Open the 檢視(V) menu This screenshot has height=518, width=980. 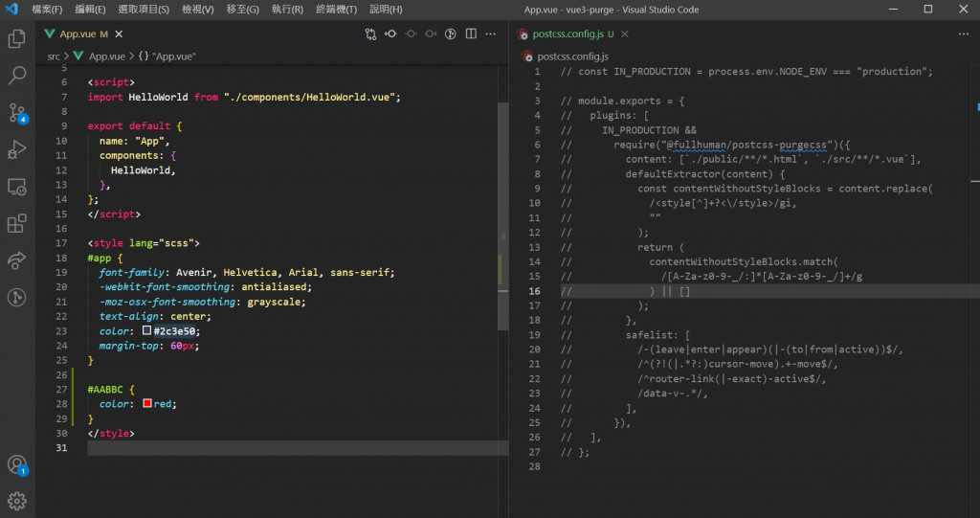pyautogui.click(x=198, y=10)
